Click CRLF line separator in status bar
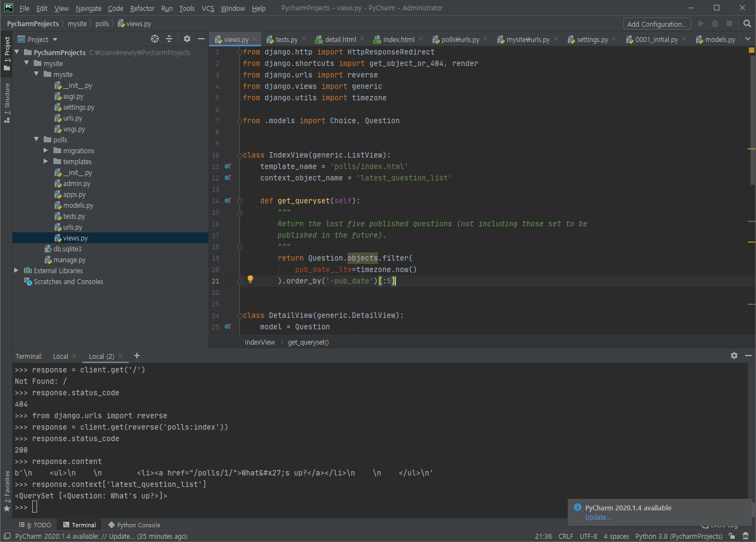 [566, 537]
